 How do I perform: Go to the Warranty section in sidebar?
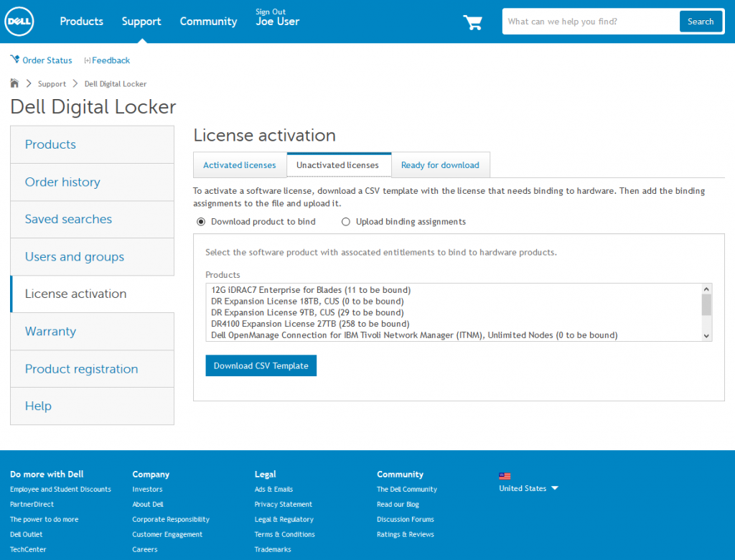coord(50,331)
